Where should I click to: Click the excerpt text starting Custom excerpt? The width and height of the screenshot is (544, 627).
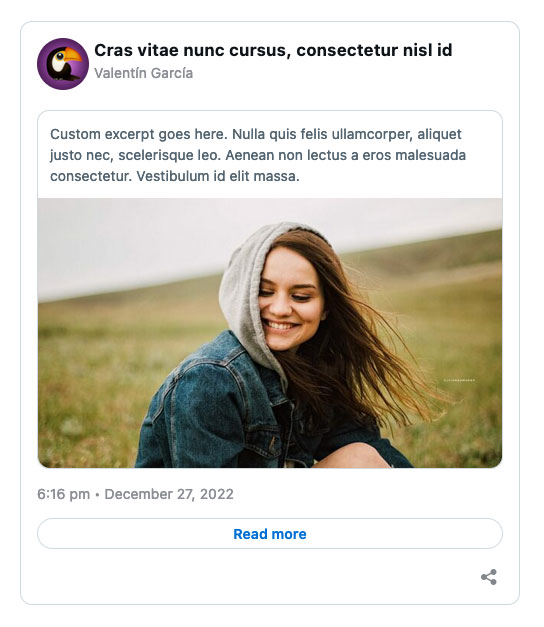coord(258,155)
